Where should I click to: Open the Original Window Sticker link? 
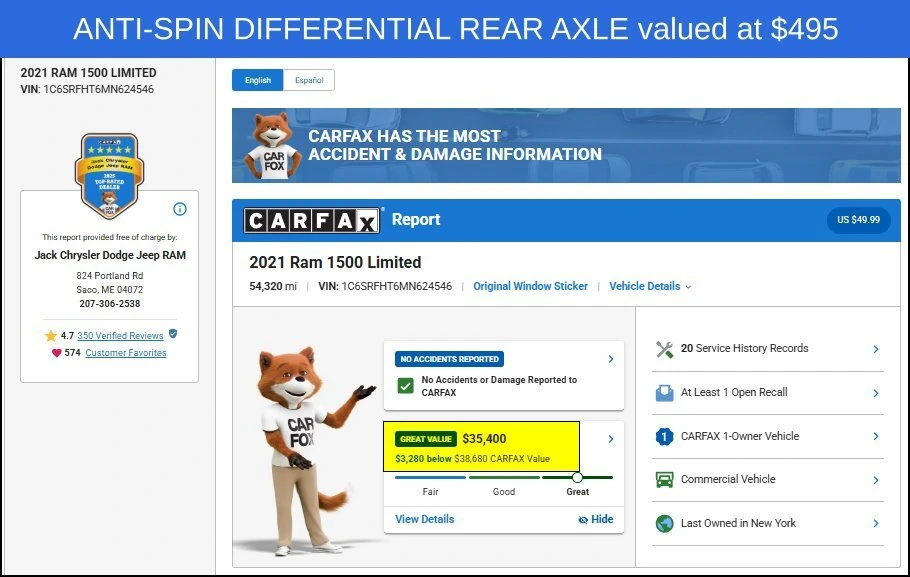(x=530, y=286)
